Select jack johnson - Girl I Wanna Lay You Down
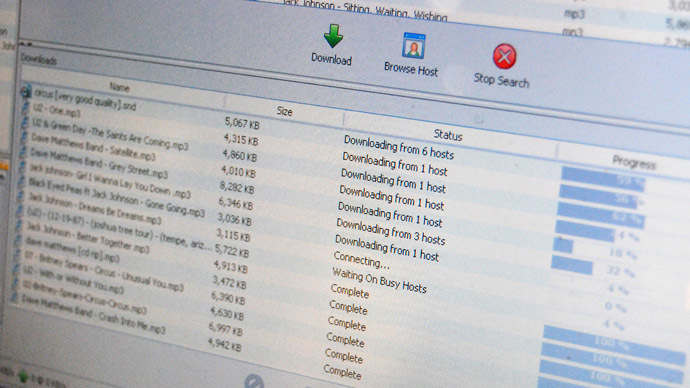Screen dimensions: 690x388 [x=110, y=181]
